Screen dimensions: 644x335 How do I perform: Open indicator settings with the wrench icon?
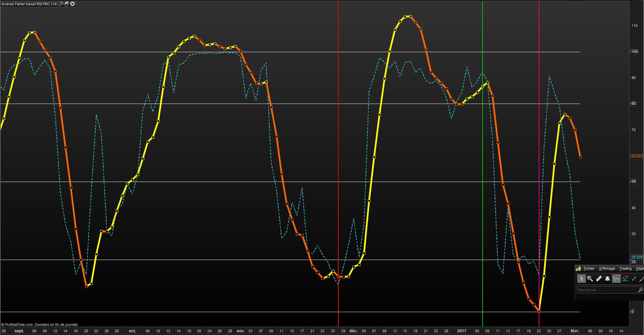click(61, 4)
